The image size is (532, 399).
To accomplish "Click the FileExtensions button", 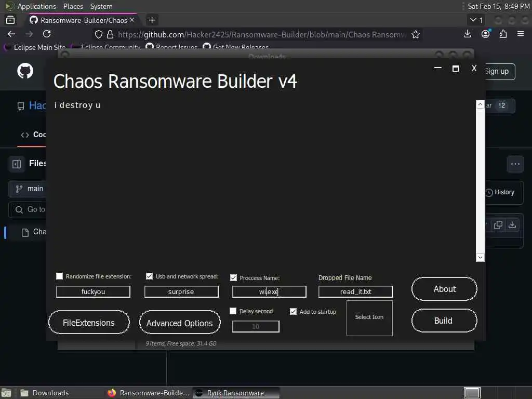I will coord(89,322).
